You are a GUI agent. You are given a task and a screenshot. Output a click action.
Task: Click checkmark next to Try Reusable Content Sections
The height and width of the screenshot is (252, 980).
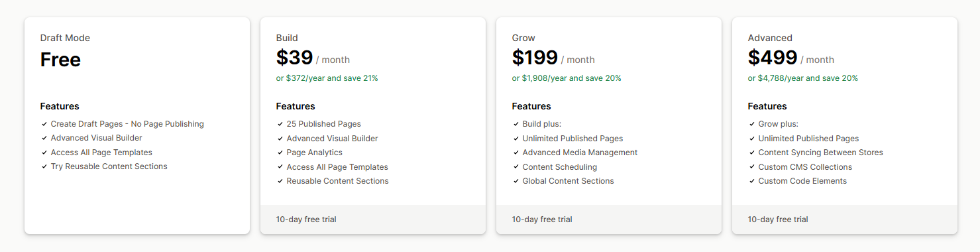click(44, 166)
